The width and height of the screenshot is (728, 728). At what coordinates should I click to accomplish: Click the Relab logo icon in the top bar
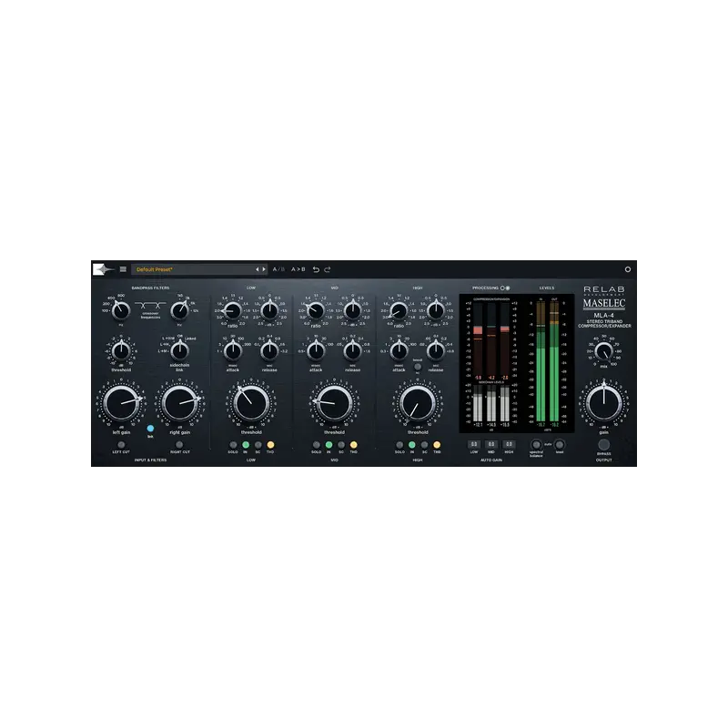(x=103, y=269)
